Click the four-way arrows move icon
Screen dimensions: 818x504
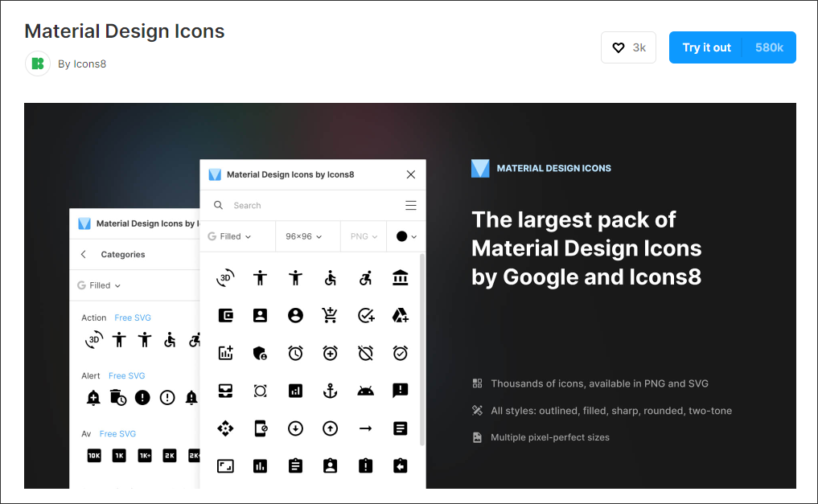225,428
